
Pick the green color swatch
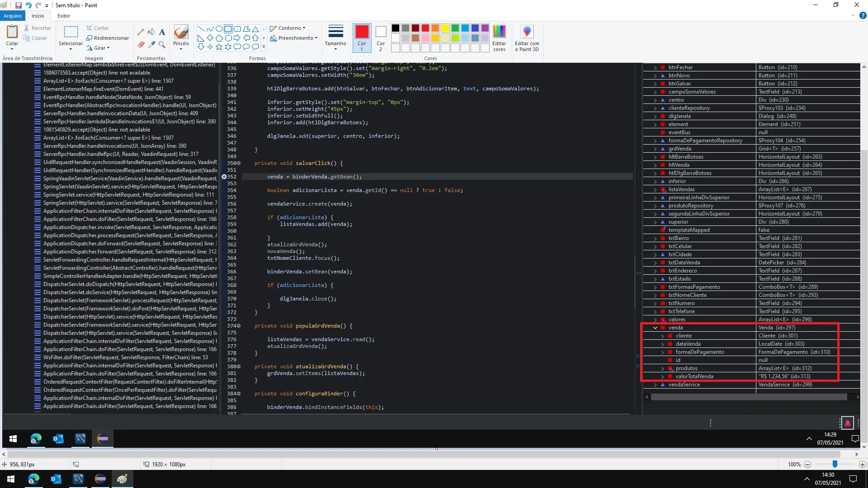455,28
